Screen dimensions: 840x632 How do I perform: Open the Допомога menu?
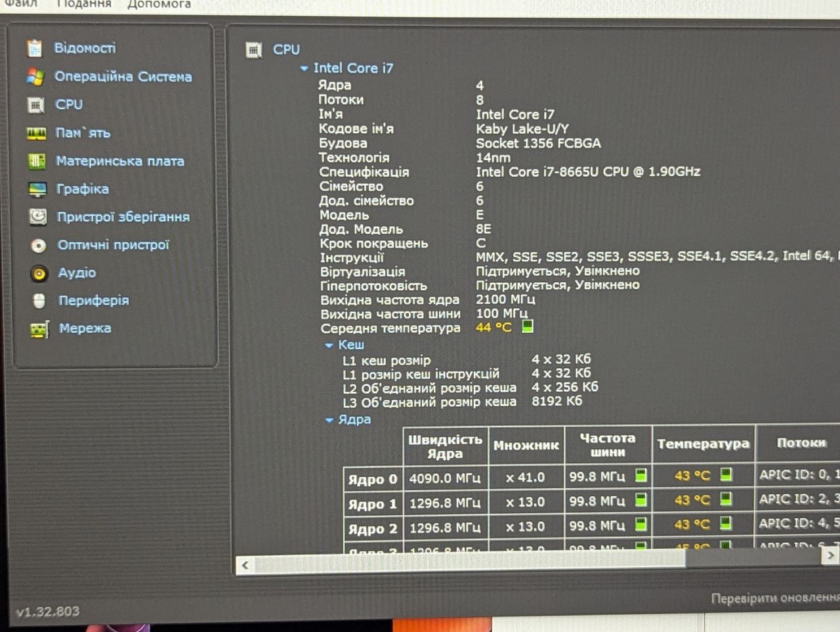[x=159, y=4]
